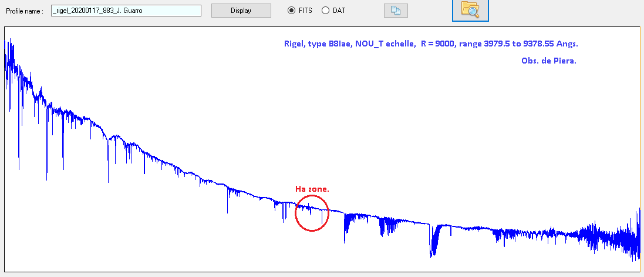The width and height of the screenshot is (644, 277).
Task: Click the 'DAT' label text
Action: 339,11
